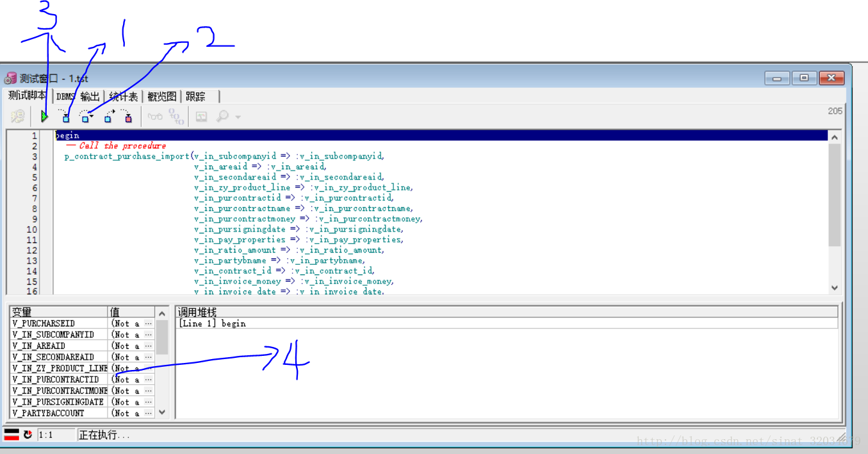Click line number 10 in the gutter
Screen dimensions: 868x454
(32, 230)
